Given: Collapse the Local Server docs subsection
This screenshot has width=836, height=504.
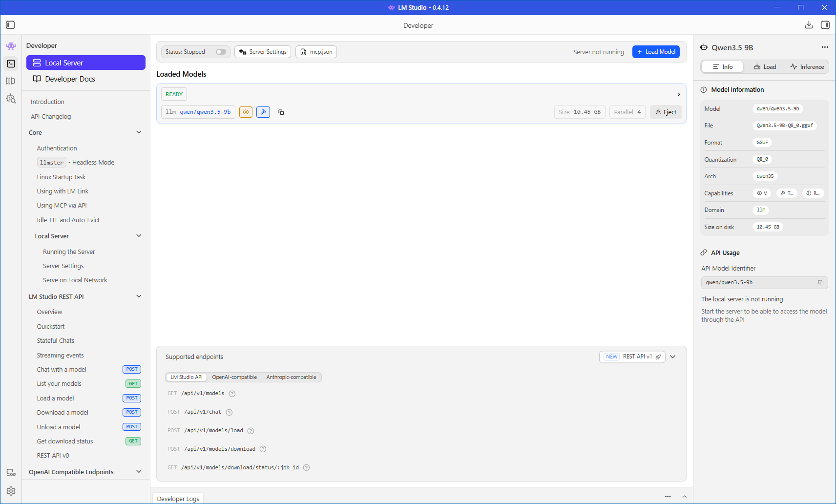Looking at the screenshot, I should [x=139, y=236].
